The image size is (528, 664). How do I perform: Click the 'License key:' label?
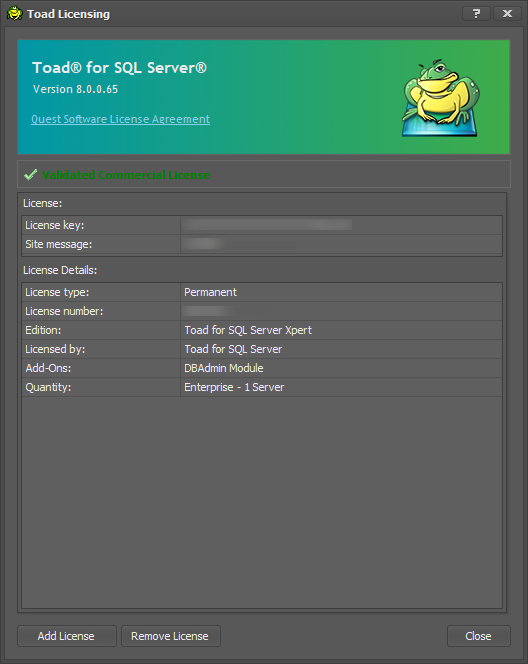[55, 225]
